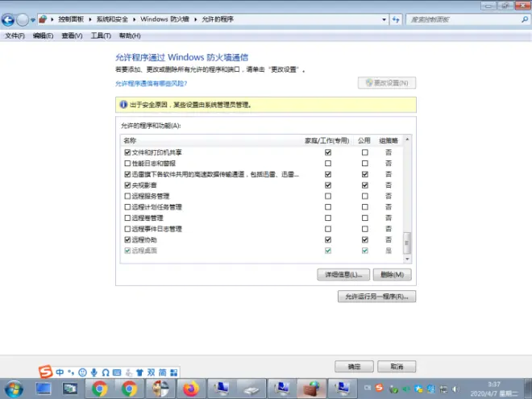Toggle the punctuation mode icon on IME bar
532x399 pixels.
click(71, 372)
